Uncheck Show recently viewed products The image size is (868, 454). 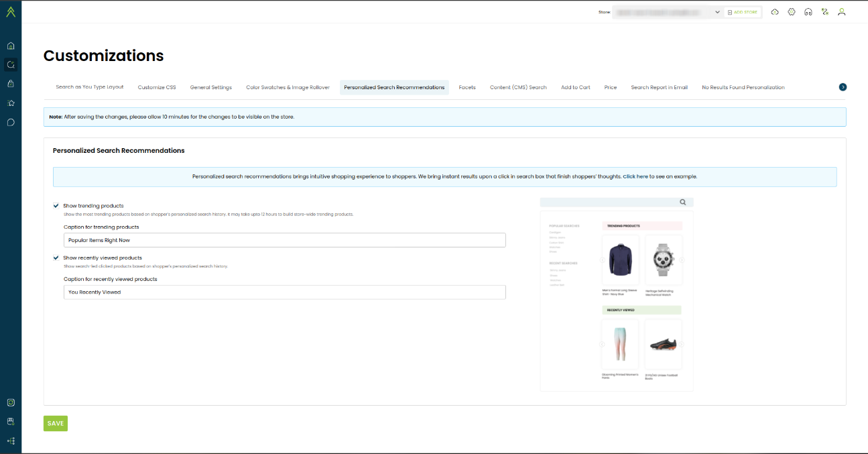point(56,258)
